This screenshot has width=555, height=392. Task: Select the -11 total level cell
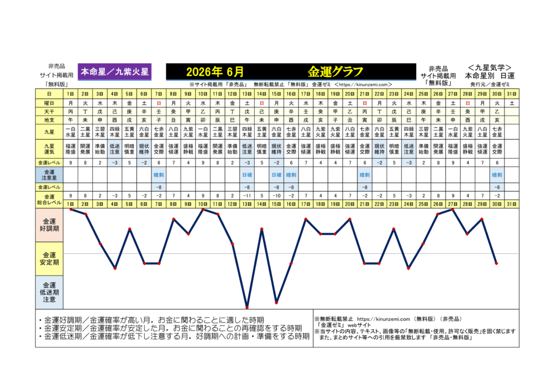point(247,196)
